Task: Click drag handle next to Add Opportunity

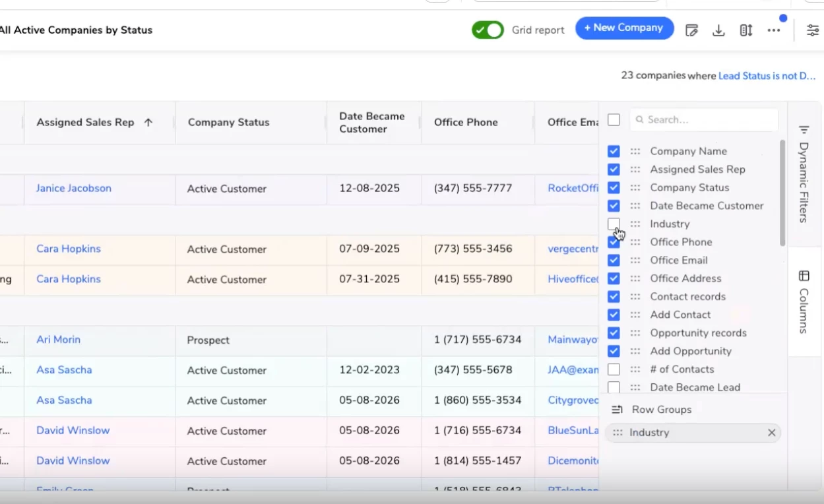Action: click(635, 351)
